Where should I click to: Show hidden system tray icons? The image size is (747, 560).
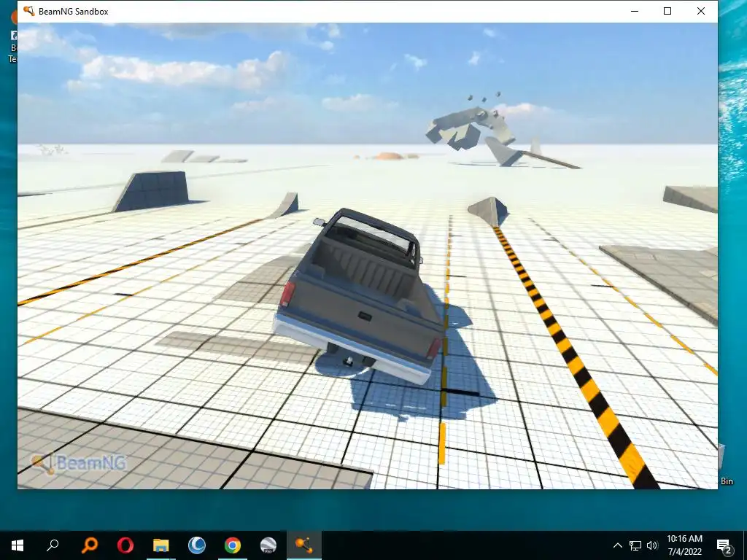pyautogui.click(x=617, y=545)
